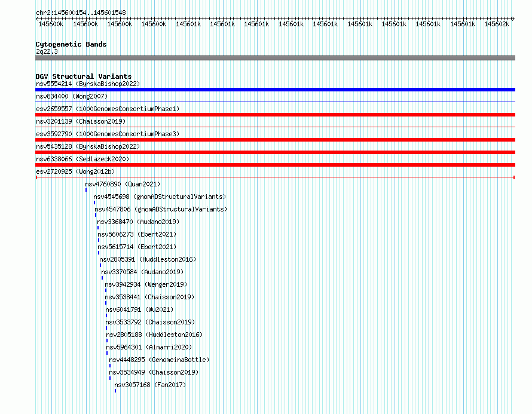Open the nsv3942934 (Wenger2019) label

click(x=146, y=284)
